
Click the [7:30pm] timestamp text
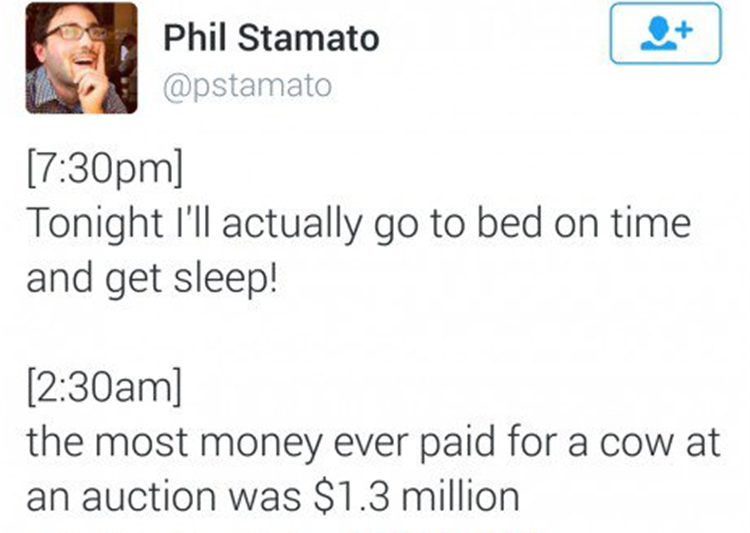[x=103, y=170]
